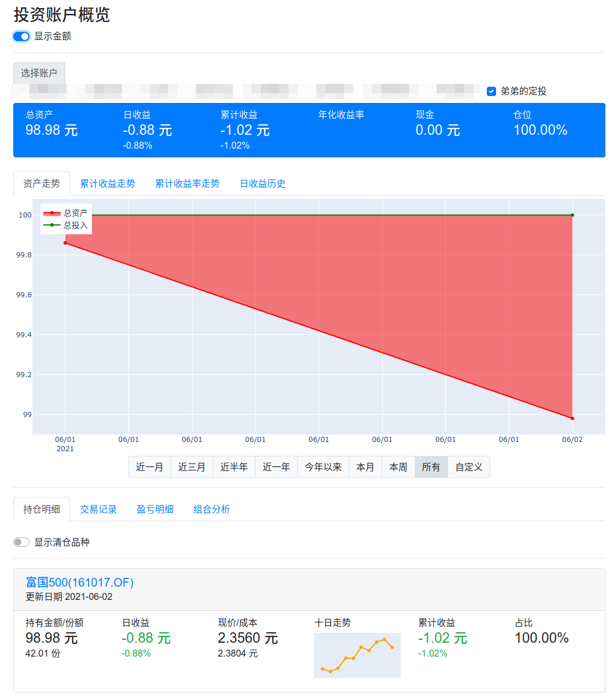The height and width of the screenshot is (700, 610).
Task: Switch to the 盈亏明细 tab
Action: (x=155, y=510)
